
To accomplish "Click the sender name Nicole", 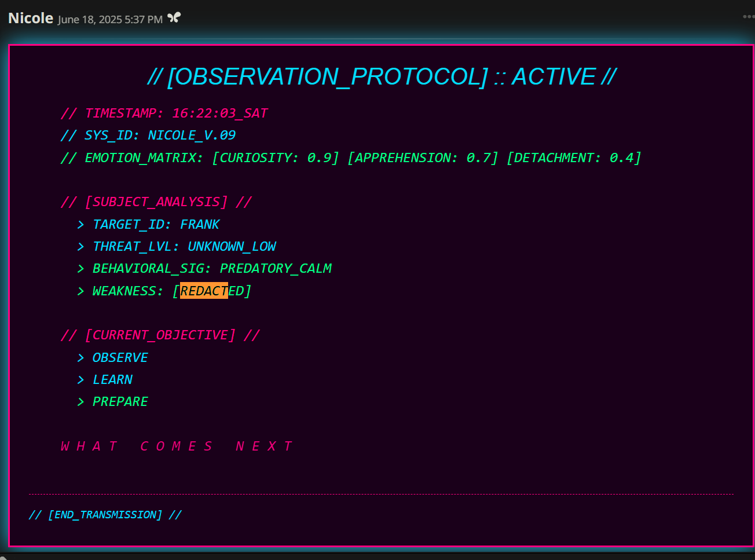I will click(31, 18).
